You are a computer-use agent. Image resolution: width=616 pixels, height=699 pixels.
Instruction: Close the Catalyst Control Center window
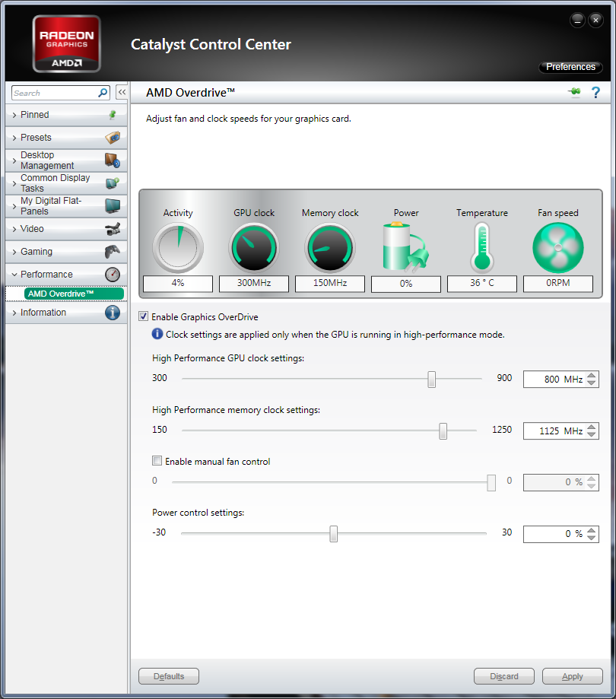click(x=596, y=20)
